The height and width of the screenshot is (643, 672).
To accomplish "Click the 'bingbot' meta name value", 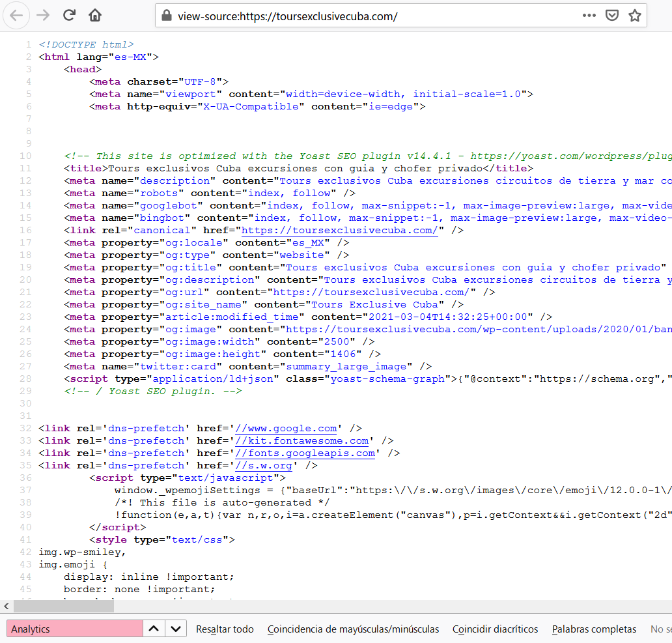I will coord(162,218).
